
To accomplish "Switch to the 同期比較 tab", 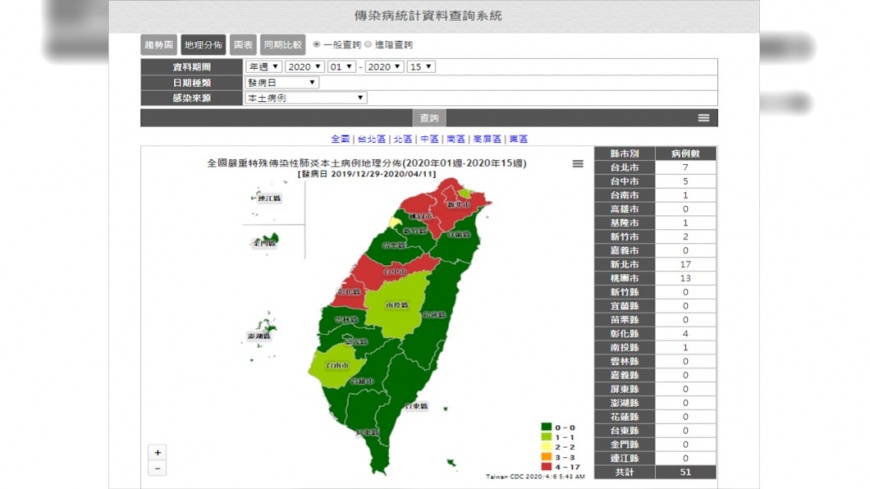I will tap(283, 45).
